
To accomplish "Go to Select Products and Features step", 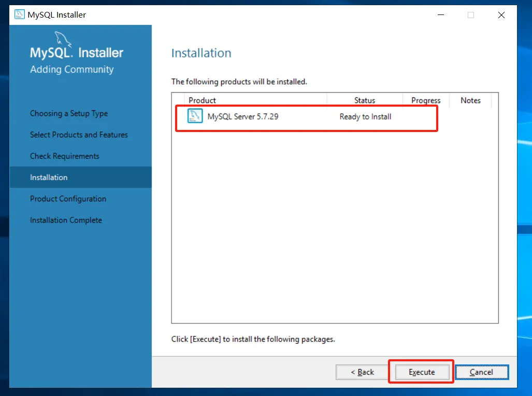I will tap(79, 135).
